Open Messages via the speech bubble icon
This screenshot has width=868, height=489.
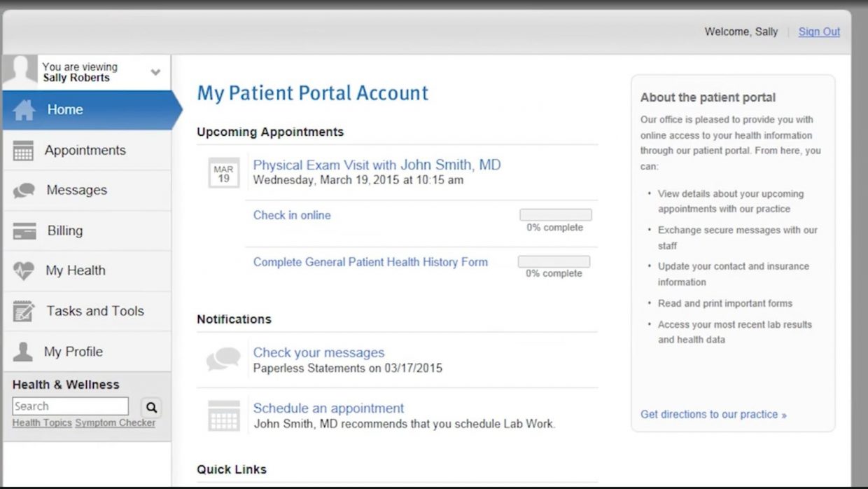tap(23, 190)
